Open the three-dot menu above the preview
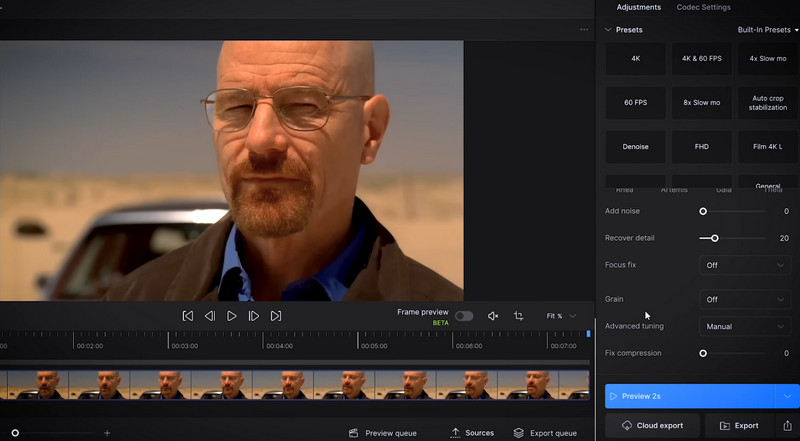The height and width of the screenshot is (441, 800). click(x=584, y=30)
